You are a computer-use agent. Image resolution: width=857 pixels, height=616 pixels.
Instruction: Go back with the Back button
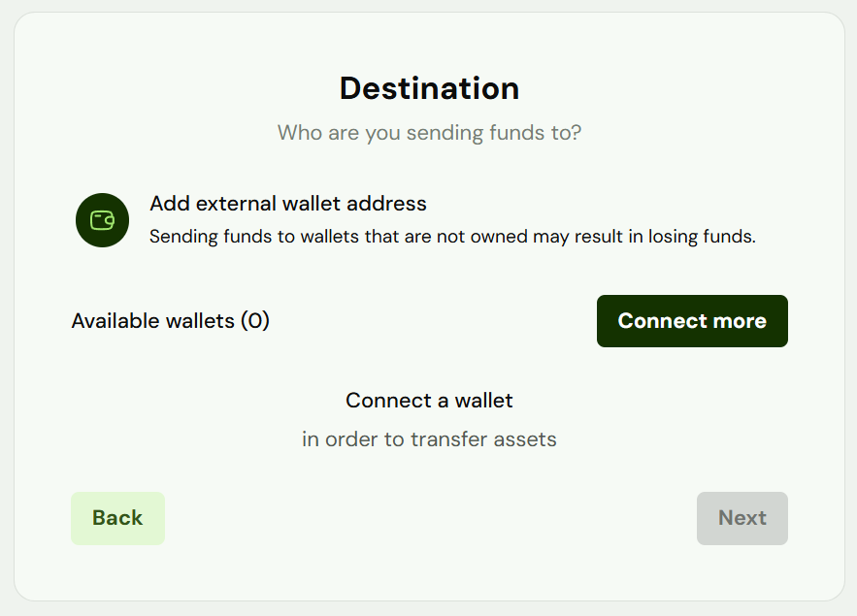click(x=117, y=518)
